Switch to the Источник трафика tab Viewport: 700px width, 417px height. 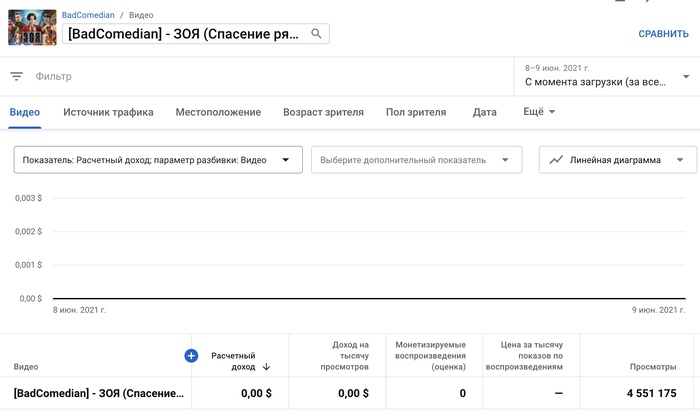tap(108, 112)
